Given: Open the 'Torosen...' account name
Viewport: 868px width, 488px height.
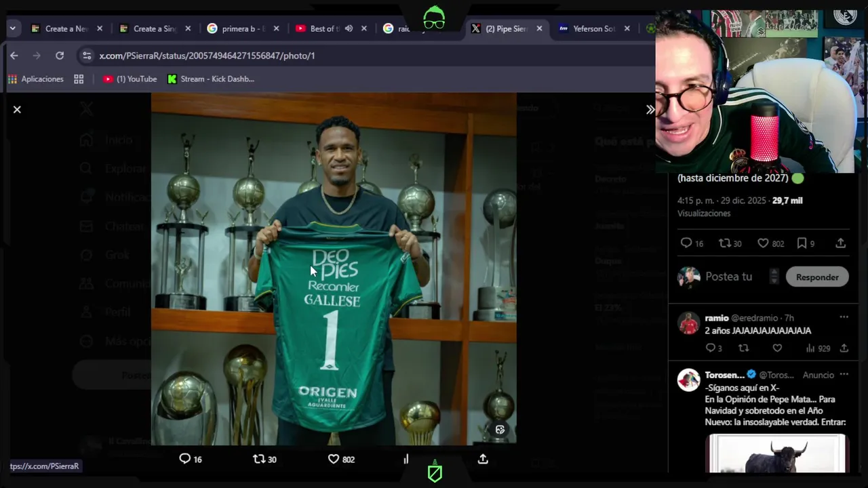Looking at the screenshot, I should [724, 375].
